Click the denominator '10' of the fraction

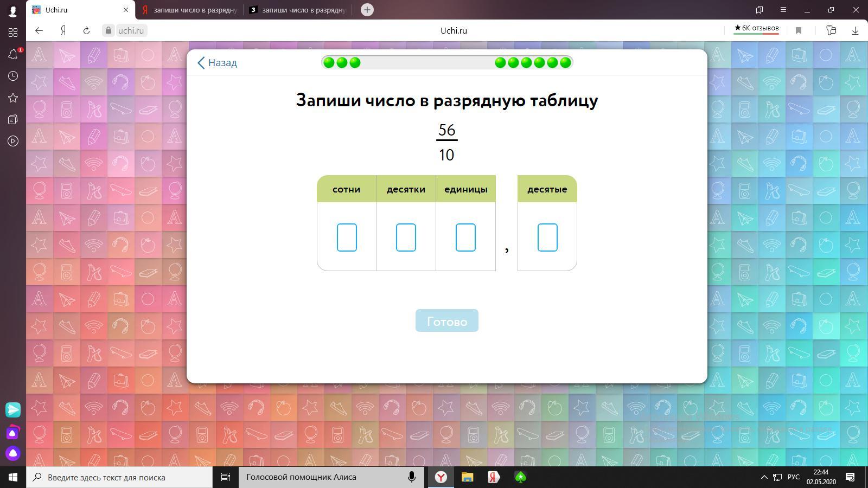click(x=446, y=155)
